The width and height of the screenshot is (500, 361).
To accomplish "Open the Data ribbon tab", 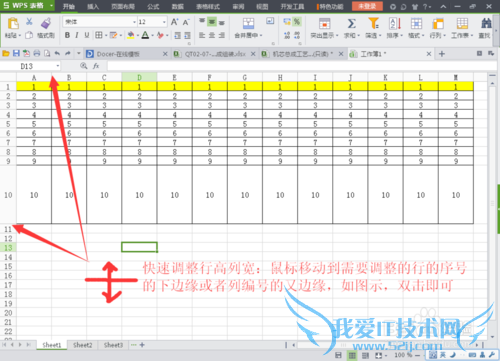I will point(178,6).
